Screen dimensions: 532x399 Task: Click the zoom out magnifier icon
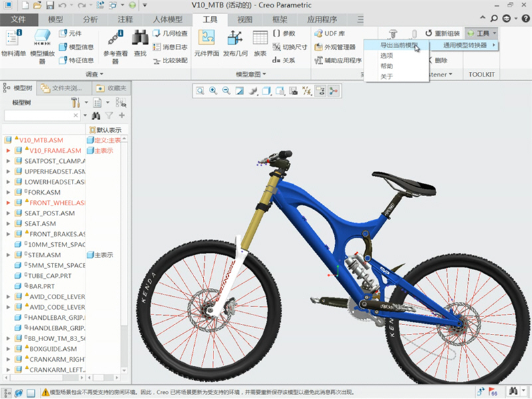[226, 91]
